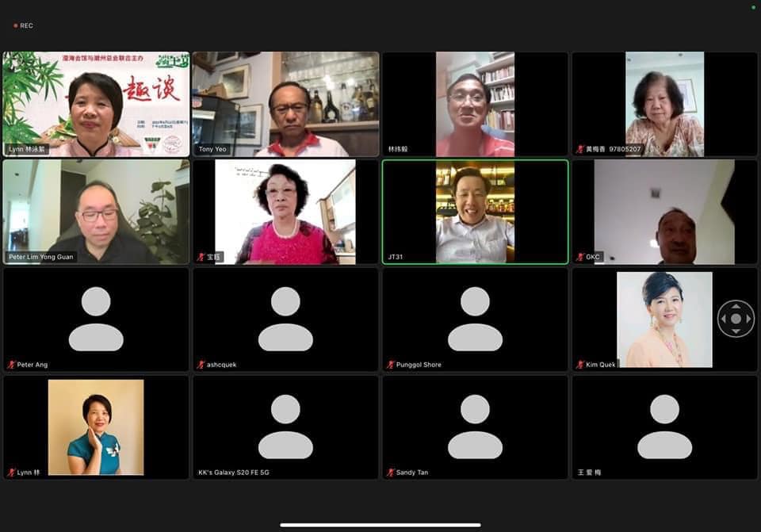Screen dimensions: 761x532
Task: Tap the green status dot in top corner
Action: click(x=753, y=7)
